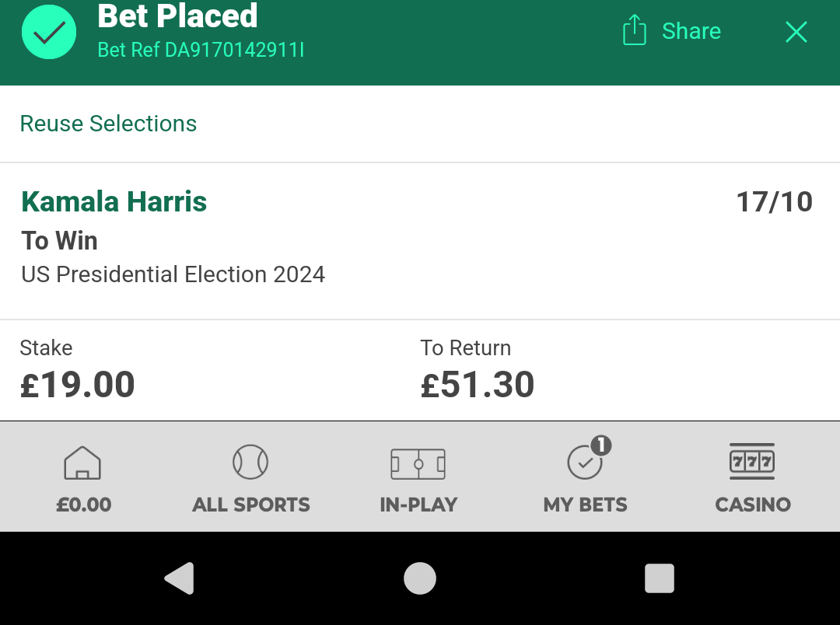Click the Share text button
Viewport: 840px width, 625px height.
[x=691, y=31]
